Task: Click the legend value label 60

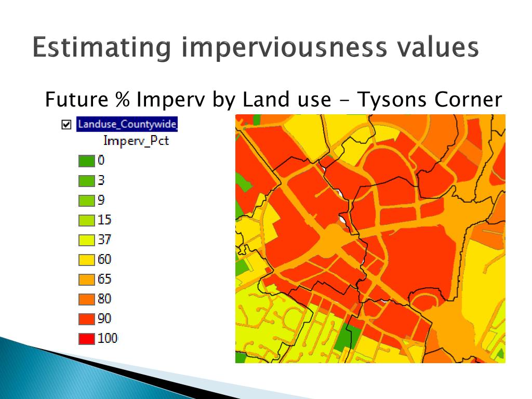Action: click(104, 259)
